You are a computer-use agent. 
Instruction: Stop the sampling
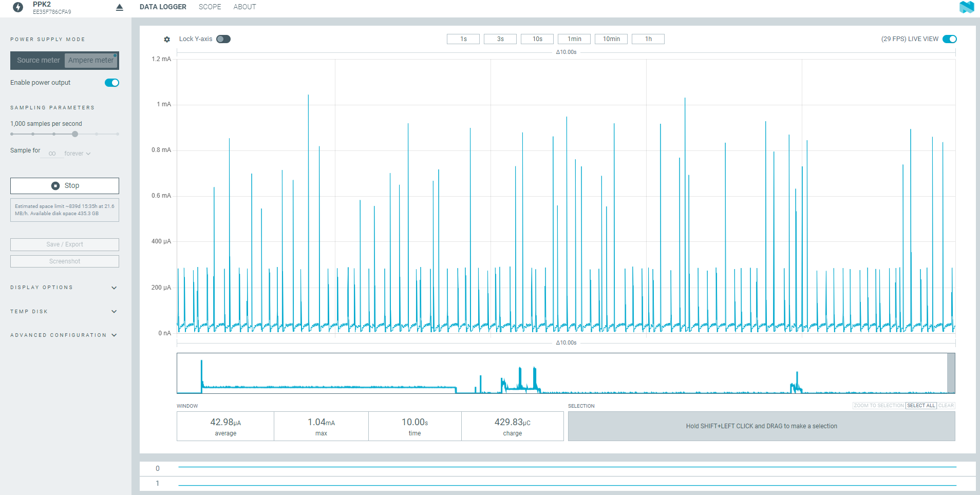65,186
